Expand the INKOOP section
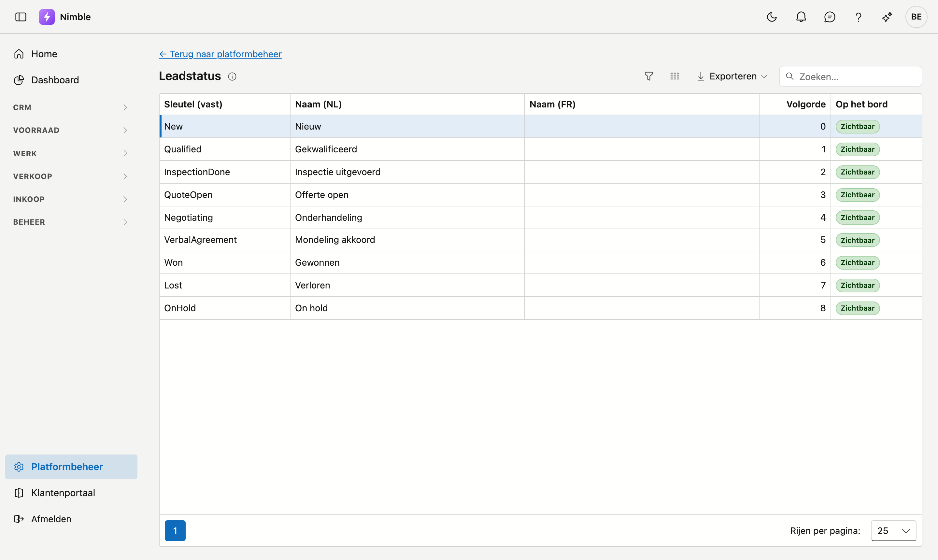Image resolution: width=938 pixels, height=560 pixels. tap(71, 199)
